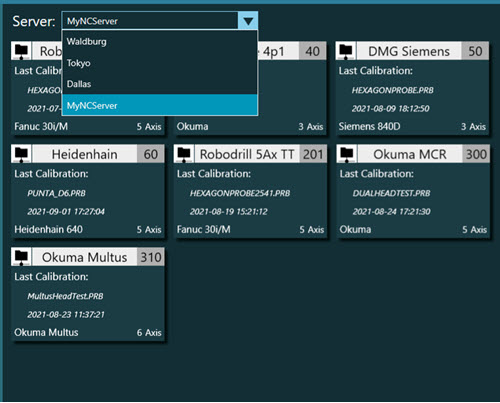Click the DMG Siemens machine folder icon

(346, 51)
